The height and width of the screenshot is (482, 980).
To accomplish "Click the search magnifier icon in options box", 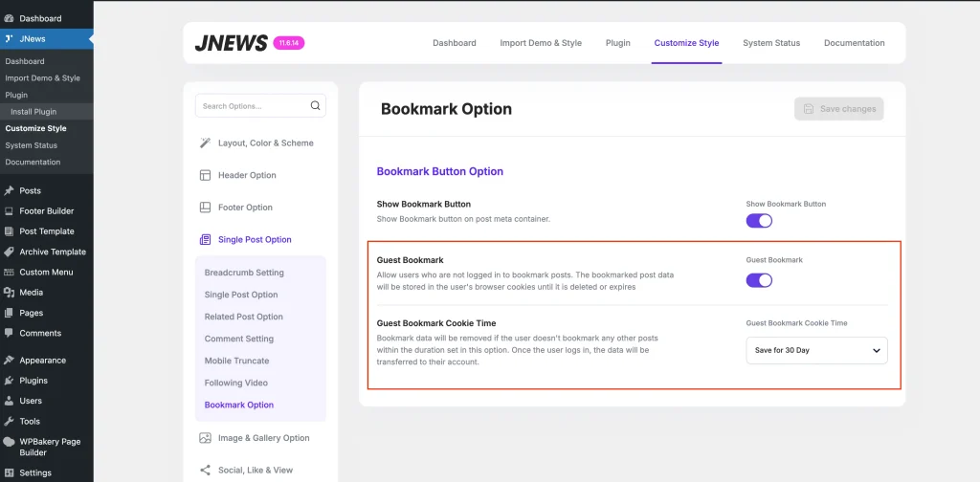I will [315, 105].
